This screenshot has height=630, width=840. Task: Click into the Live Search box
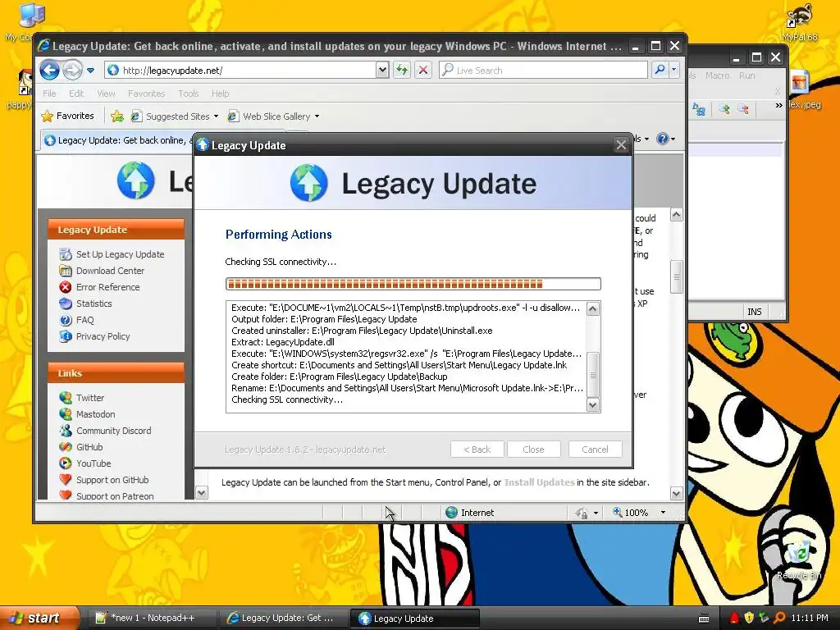point(543,71)
